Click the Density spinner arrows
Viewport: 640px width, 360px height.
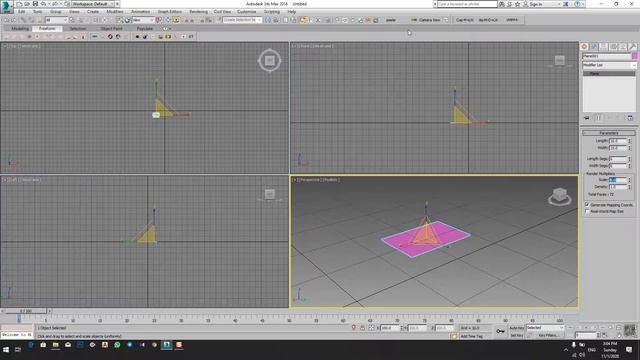click(629, 187)
